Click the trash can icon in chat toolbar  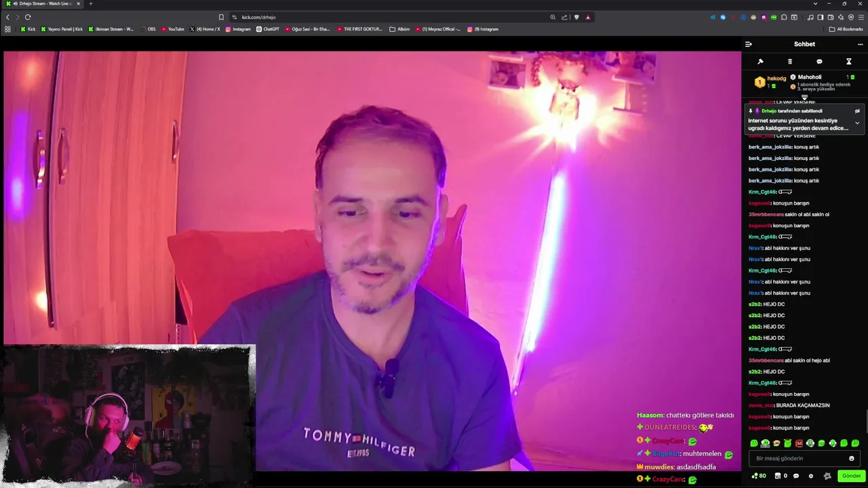pyautogui.click(x=790, y=62)
